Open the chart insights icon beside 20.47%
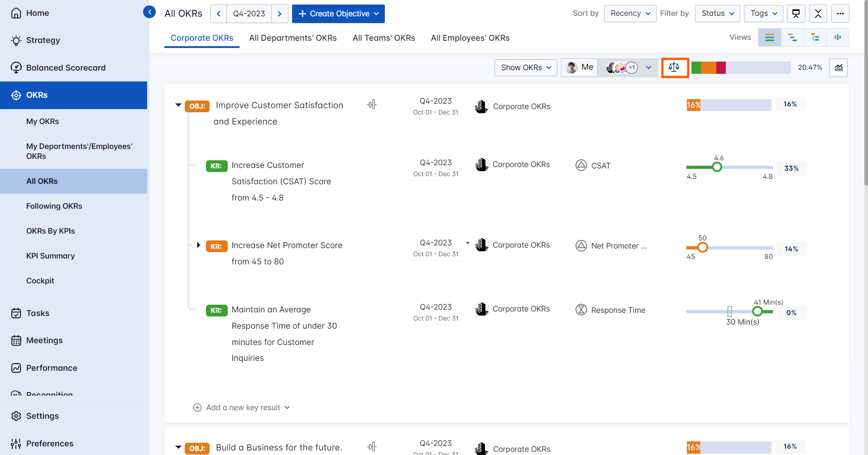This screenshot has height=455, width=868. point(838,68)
